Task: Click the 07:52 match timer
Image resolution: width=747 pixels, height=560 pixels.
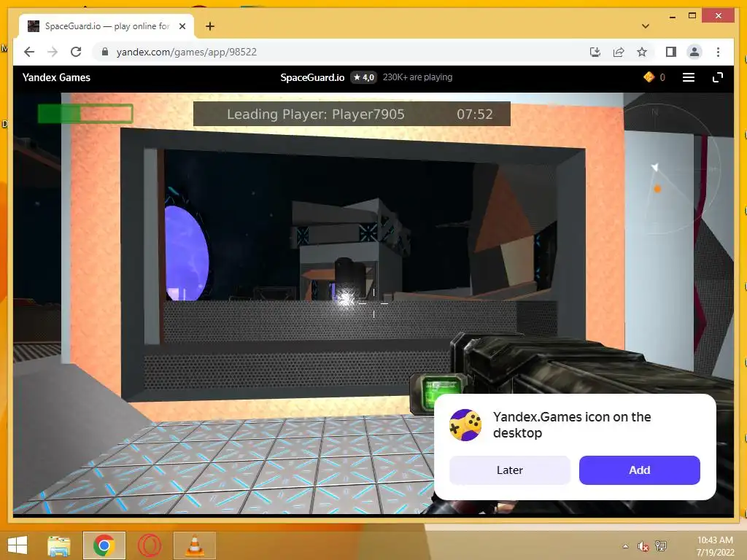Action: point(474,114)
